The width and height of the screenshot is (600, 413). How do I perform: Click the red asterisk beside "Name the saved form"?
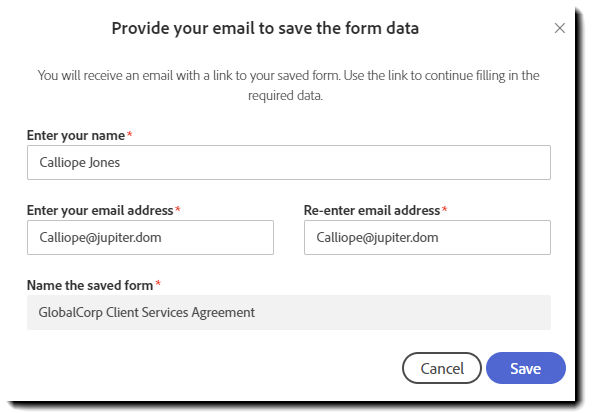(158, 284)
